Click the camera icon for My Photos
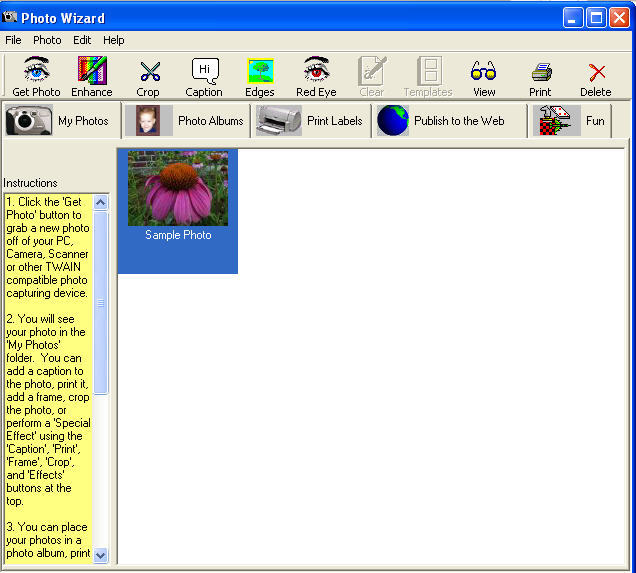 click(x=29, y=120)
